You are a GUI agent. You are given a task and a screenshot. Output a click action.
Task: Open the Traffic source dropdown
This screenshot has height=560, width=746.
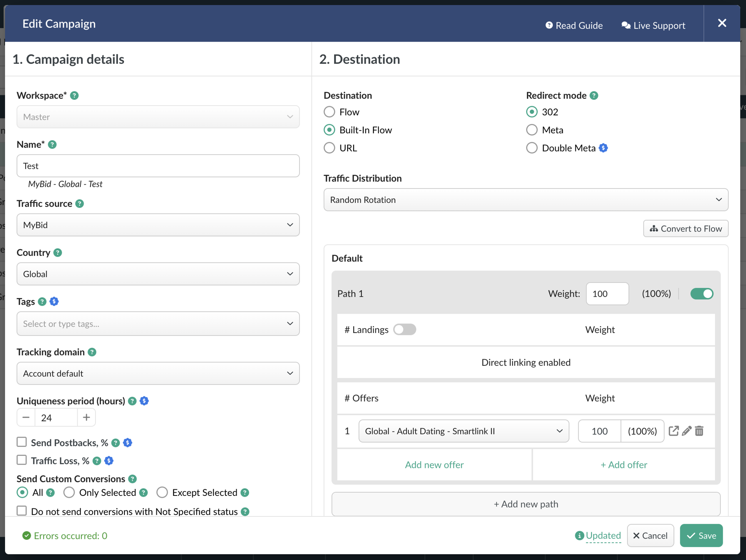(x=158, y=225)
